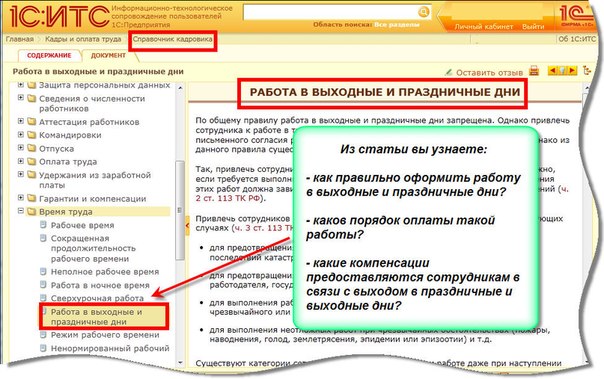This screenshot has width=604, height=379.
Task: Select Аттестация работников folder
Action: (x=89, y=122)
